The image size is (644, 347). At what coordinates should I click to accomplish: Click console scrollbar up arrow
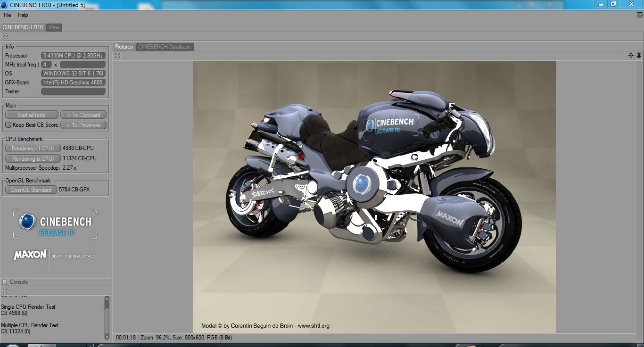tap(107, 299)
